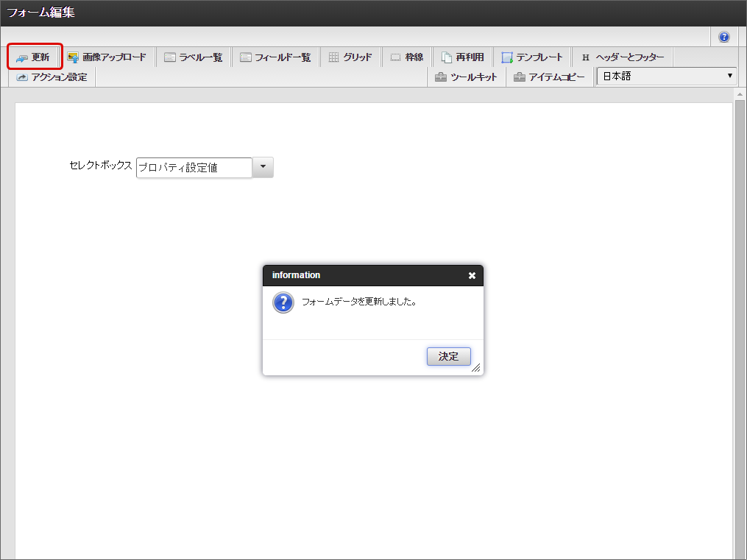Open アクション設定 action settings
The width and height of the screenshot is (747, 560).
click(x=52, y=77)
